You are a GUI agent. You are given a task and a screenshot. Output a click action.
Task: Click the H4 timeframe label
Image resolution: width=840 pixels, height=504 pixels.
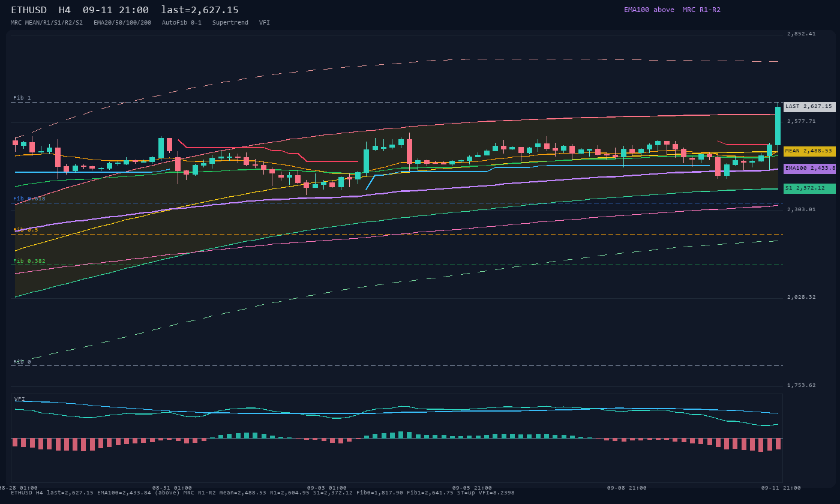(x=64, y=10)
